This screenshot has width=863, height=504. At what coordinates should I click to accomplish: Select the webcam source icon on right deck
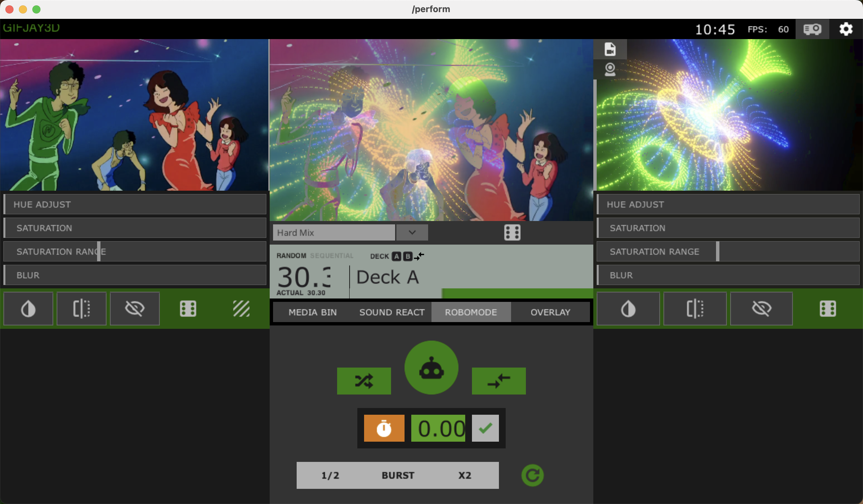pos(610,69)
